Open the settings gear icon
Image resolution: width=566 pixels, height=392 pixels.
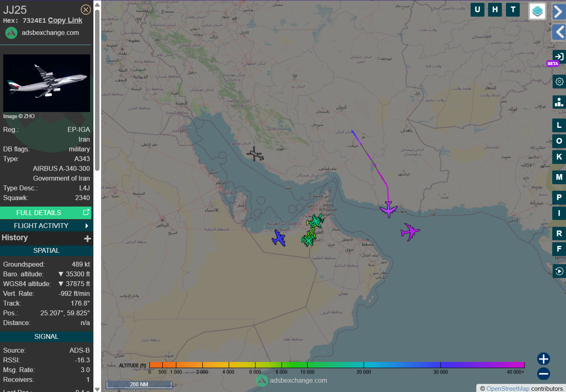(x=559, y=82)
